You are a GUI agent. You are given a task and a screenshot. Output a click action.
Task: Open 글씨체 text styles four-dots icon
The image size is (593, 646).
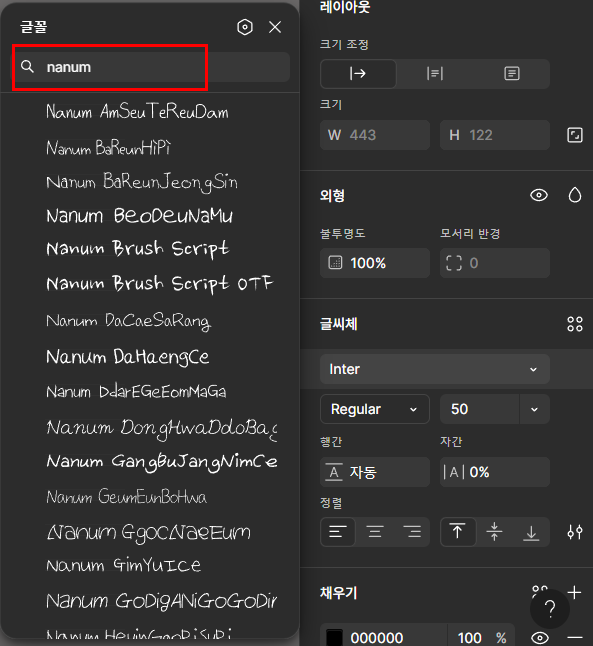(574, 324)
